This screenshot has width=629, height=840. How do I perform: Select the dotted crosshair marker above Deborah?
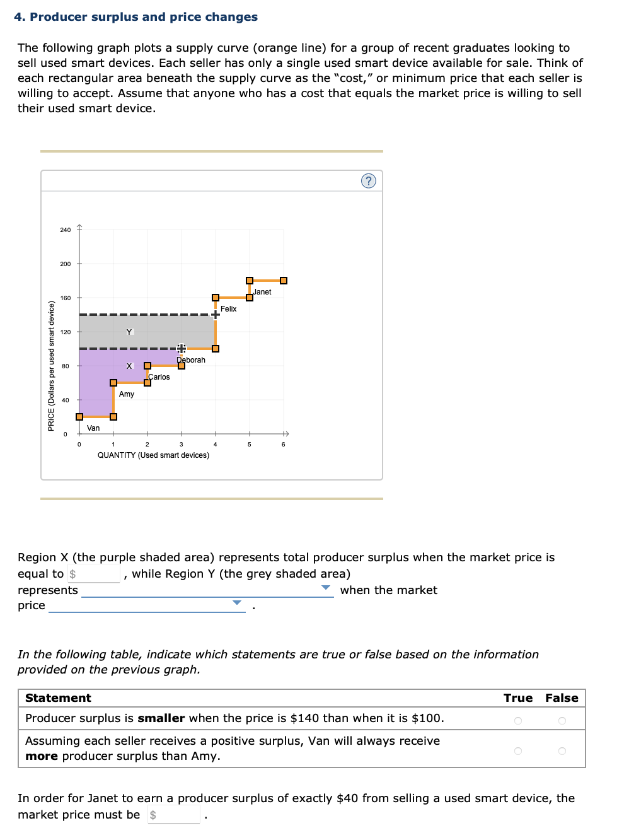(x=181, y=348)
